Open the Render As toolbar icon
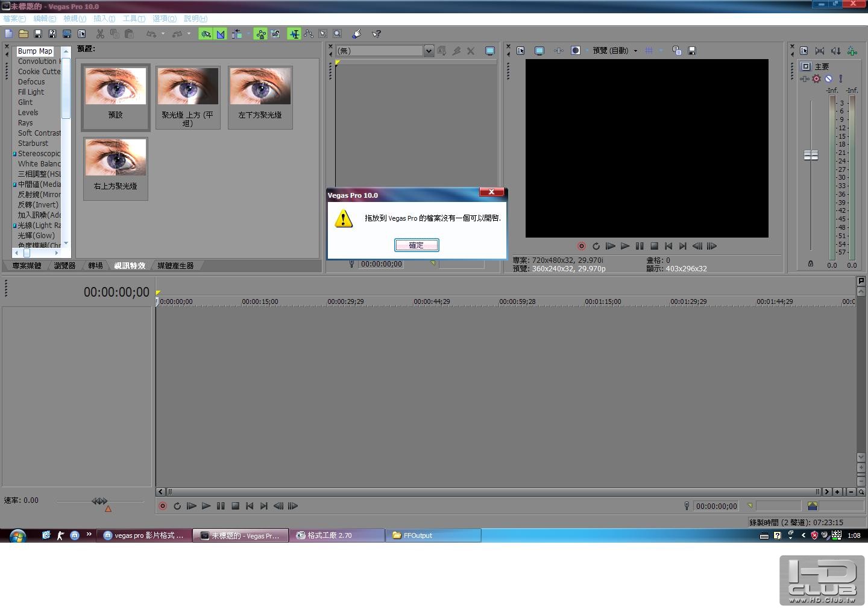The image size is (868, 609). (x=67, y=34)
